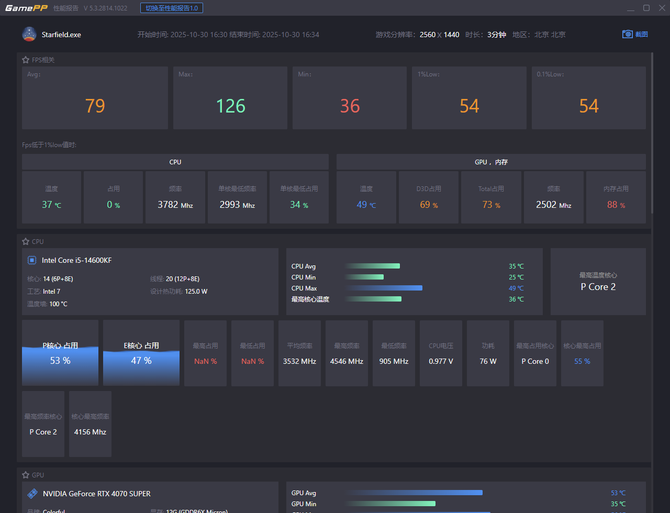Screen dimensions: 670x513
Task: Select the CPU header in the 1% low panel
Action: point(175,161)
